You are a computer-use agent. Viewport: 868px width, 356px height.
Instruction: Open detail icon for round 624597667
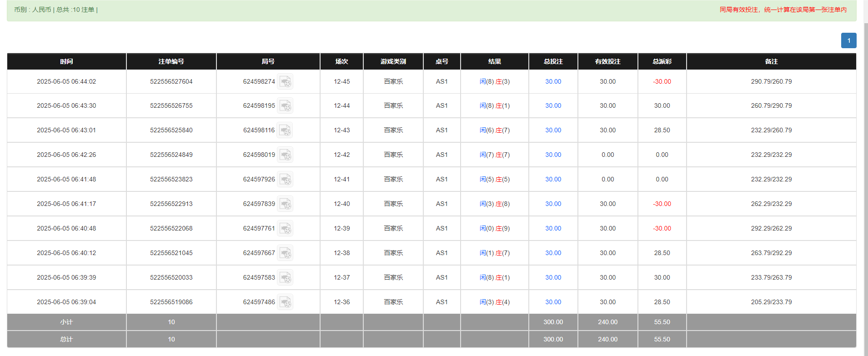285,253
